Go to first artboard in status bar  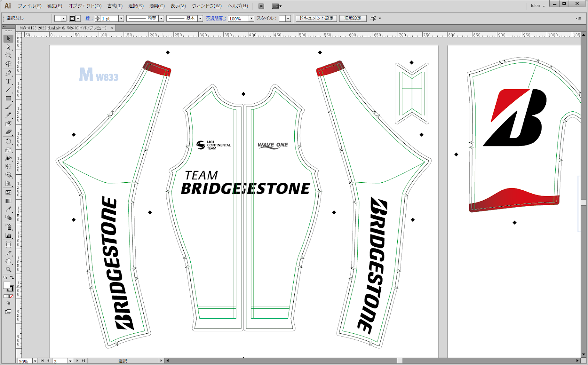click(x=42, y=361)
